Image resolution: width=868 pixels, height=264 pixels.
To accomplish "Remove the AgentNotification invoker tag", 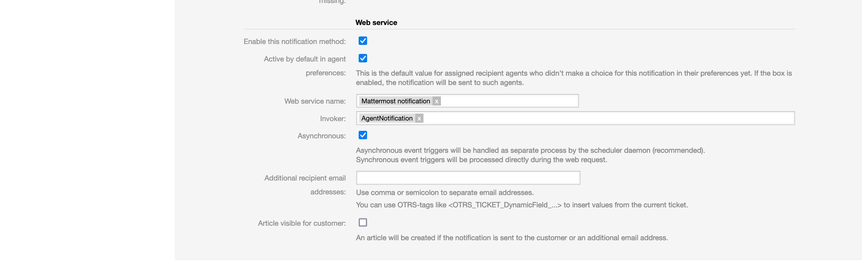I will point(419,118).
